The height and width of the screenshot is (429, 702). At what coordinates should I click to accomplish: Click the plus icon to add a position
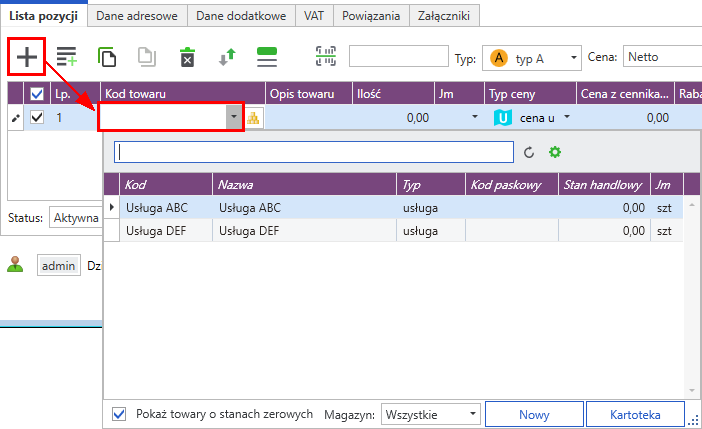[27, 57]
